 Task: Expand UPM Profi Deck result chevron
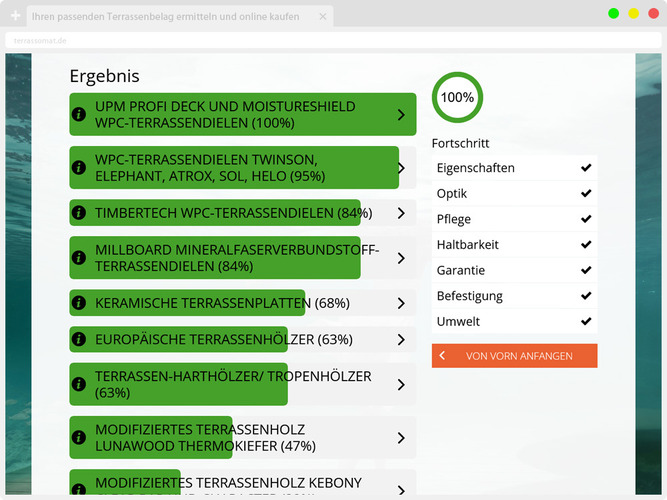tap(401, 115)
